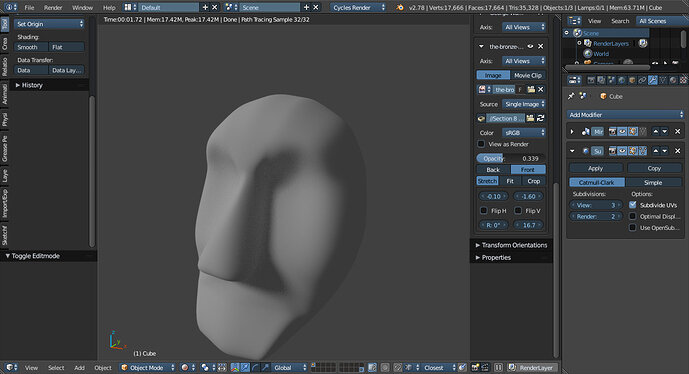Remove the-bronze background image entry
Image resolution: width=689 pixels, height=374 pixels.
[540, 46]
